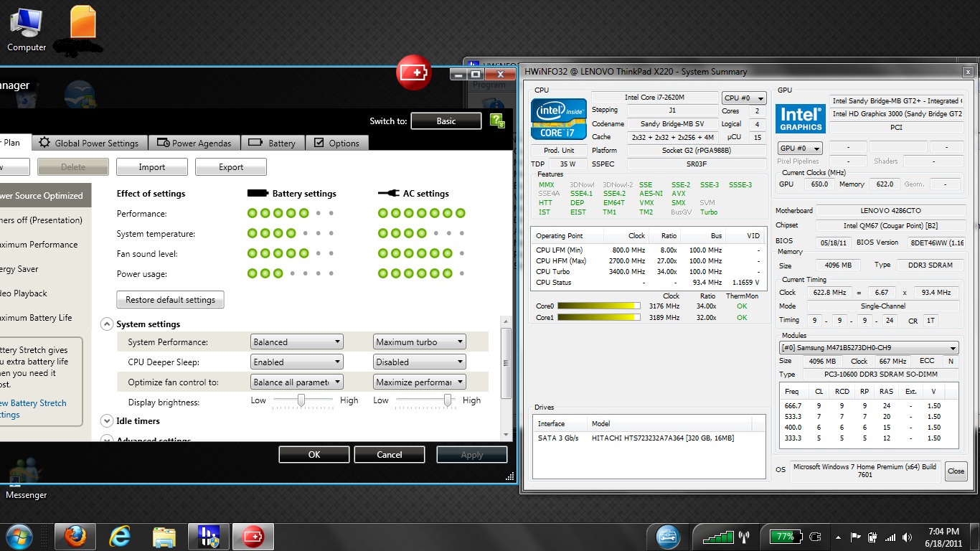Switch to the Power Agendas tab
The image size is (980, 551).
point(194,143)
